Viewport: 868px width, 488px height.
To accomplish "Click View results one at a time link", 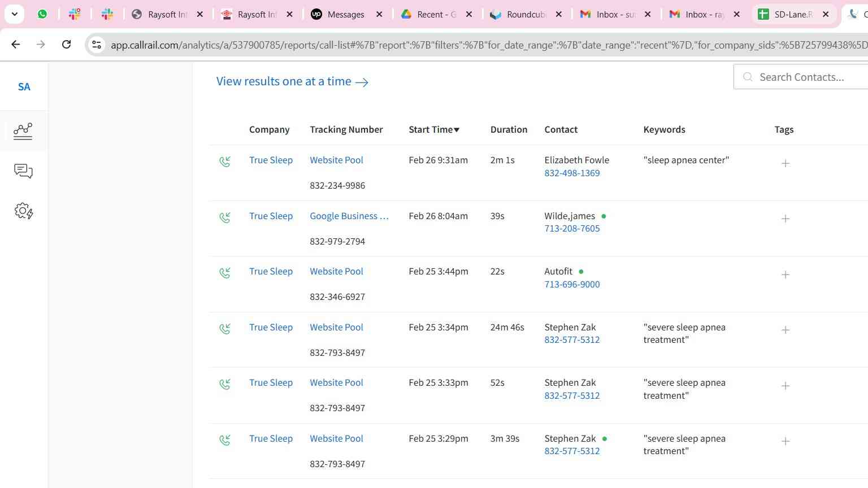I will (x=292, y=82).
